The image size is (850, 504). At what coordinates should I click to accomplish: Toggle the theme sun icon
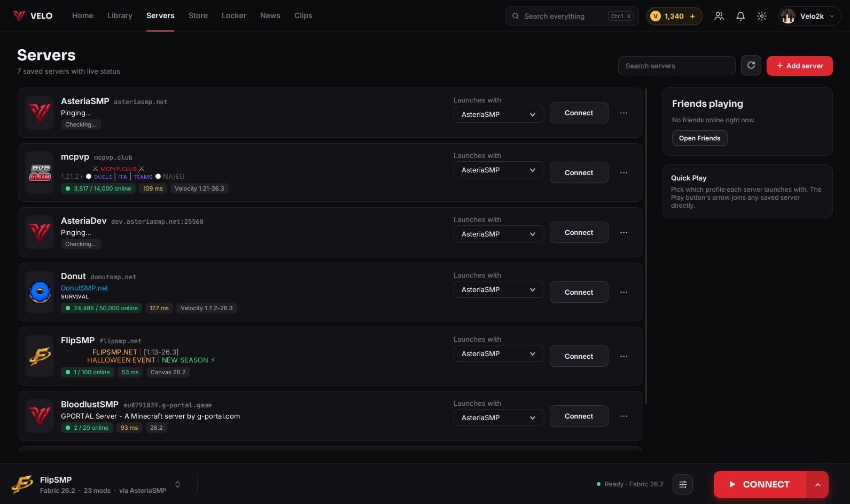tap(762, 16)
